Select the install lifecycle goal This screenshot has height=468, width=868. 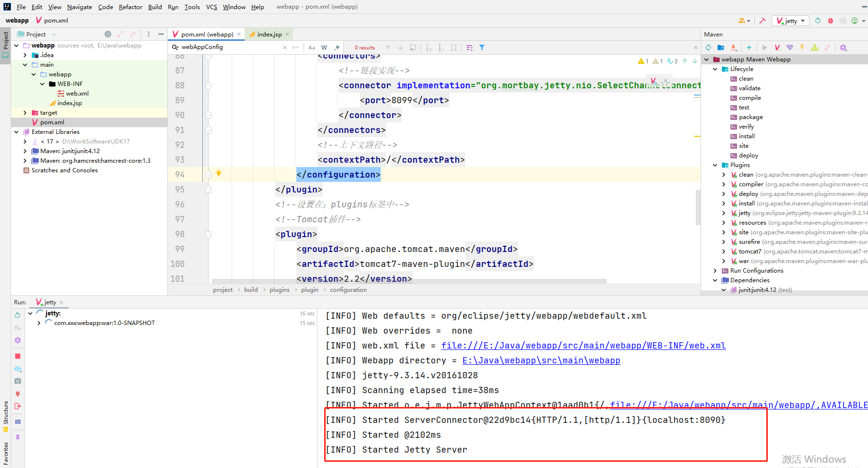pos(747,136)
